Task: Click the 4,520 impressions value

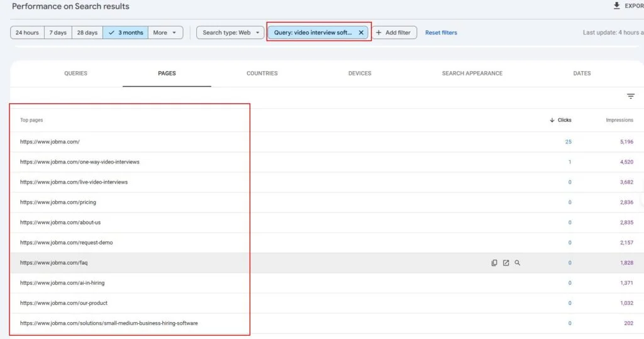Action: point(627,162)
